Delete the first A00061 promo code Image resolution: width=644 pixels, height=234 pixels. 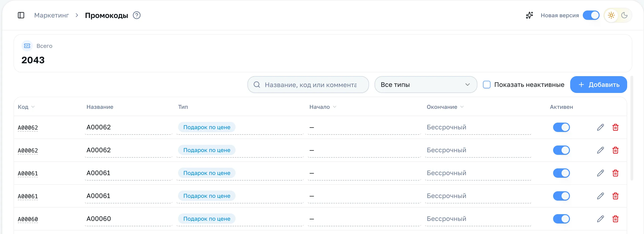pos(615,173)
